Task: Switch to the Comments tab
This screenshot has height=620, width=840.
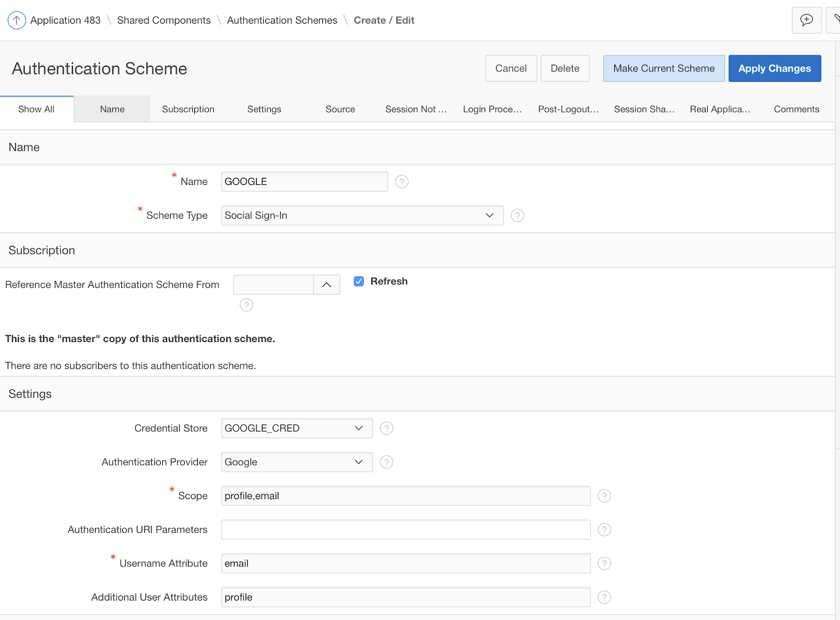Action: pyautogui.click(x=796, y=109)
